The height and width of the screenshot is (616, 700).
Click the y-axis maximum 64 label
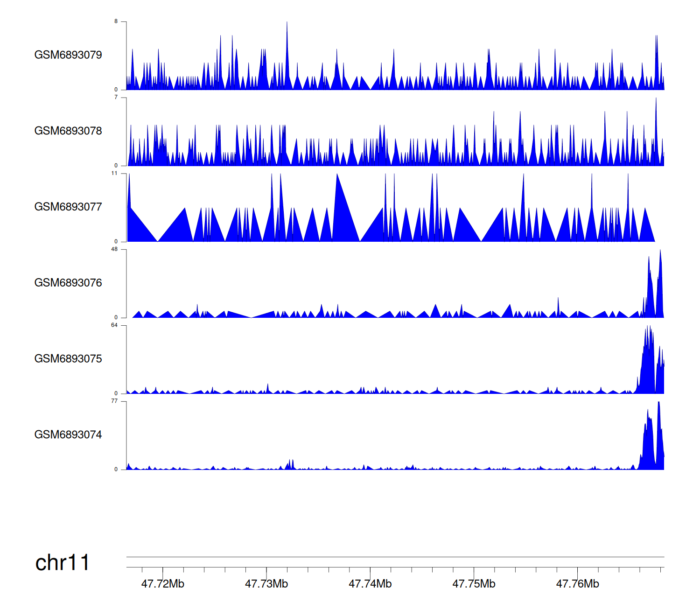(114, 325)
